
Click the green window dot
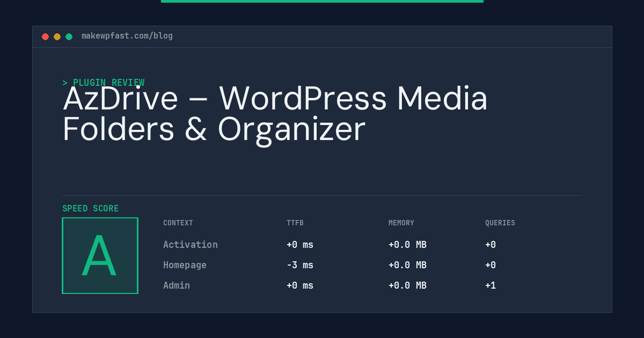pyautogui.click(x=69, y=36)
